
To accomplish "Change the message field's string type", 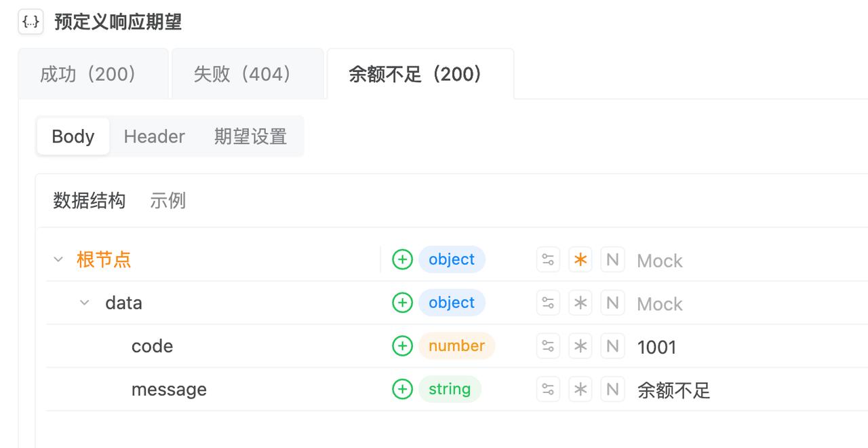I will 449,390.
